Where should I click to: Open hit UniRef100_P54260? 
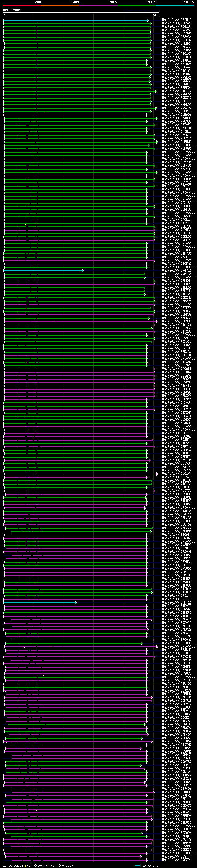[x=177, y=26]
